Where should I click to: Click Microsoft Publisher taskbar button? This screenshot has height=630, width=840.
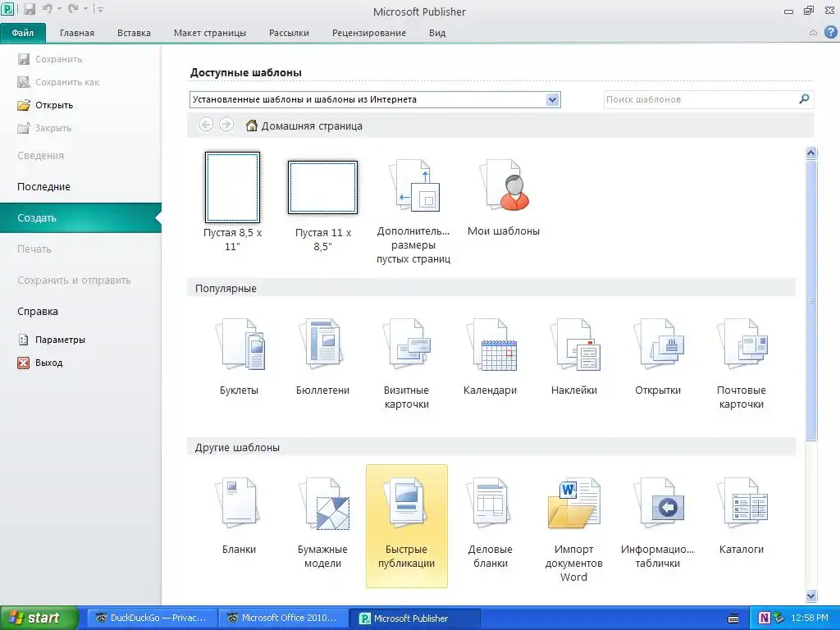(x=414, y=619)
